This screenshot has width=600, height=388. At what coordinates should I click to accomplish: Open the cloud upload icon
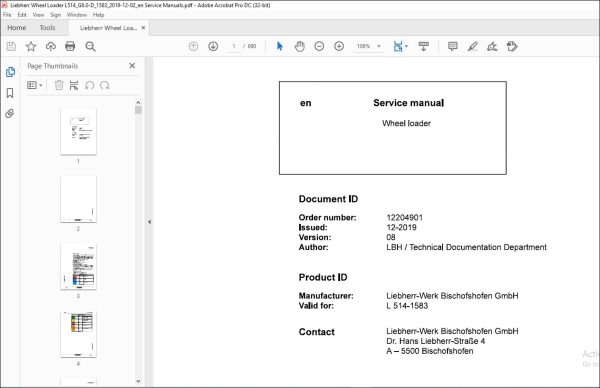(51, 47)
